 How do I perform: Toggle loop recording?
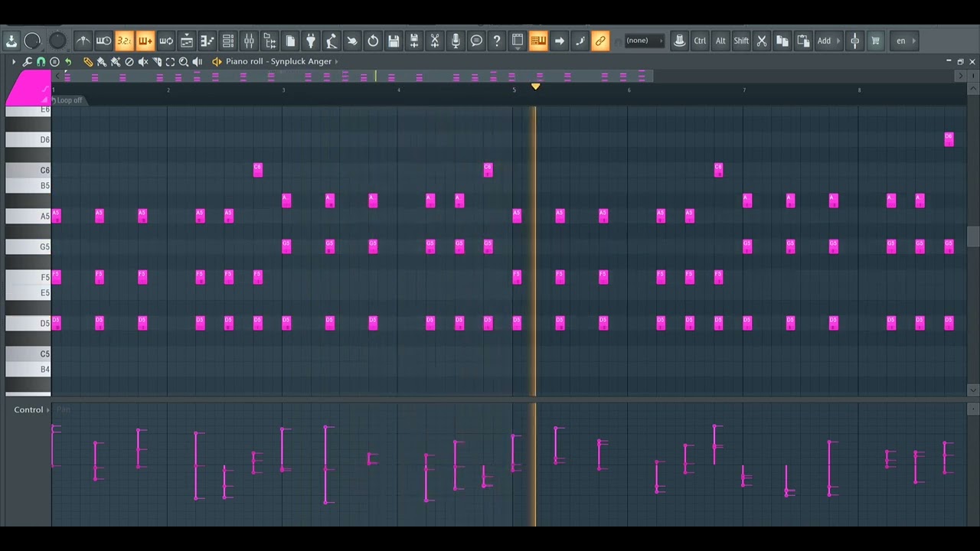click(x=165, y=41)
